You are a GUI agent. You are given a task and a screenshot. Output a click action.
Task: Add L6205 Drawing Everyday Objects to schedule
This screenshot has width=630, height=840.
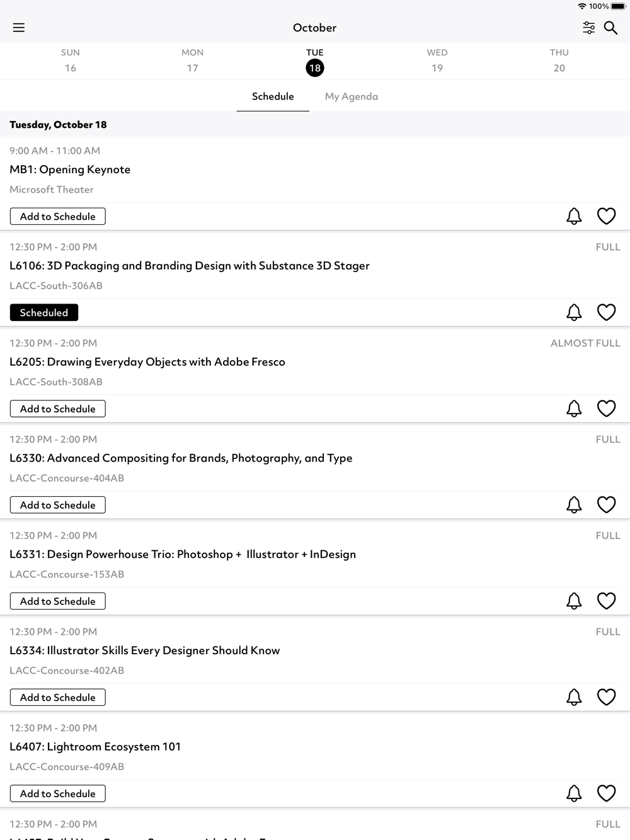point(58,409)
